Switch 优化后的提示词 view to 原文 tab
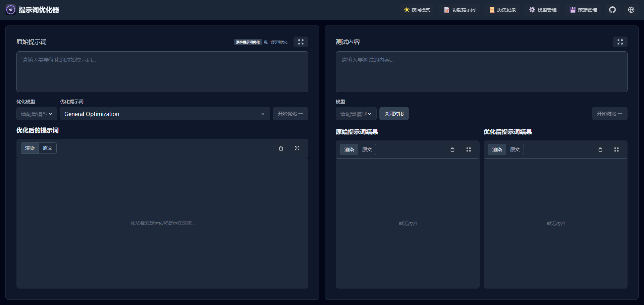This screenshot has height=305, width=644. [48, 148]
